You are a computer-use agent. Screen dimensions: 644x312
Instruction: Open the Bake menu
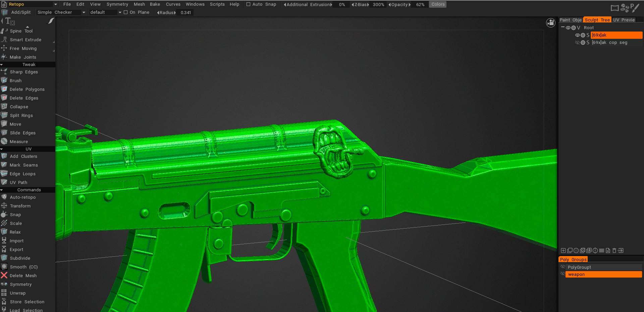[155, 4]
